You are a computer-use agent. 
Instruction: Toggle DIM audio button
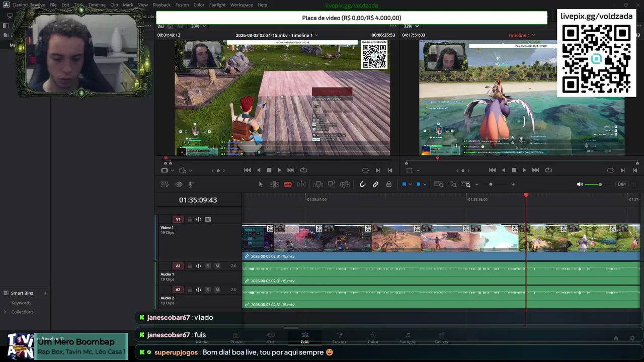coord(622,185)
